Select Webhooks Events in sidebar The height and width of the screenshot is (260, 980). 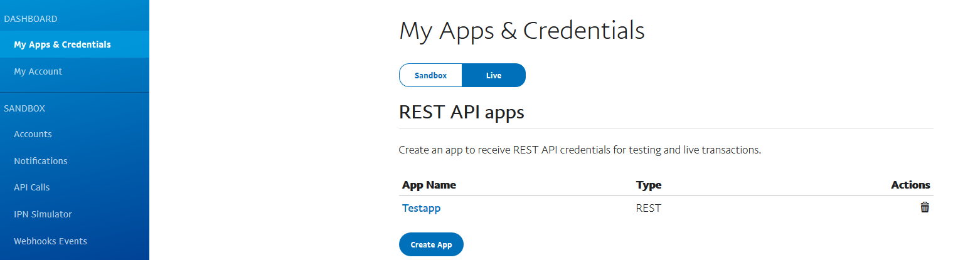click(x=50, y=241)
